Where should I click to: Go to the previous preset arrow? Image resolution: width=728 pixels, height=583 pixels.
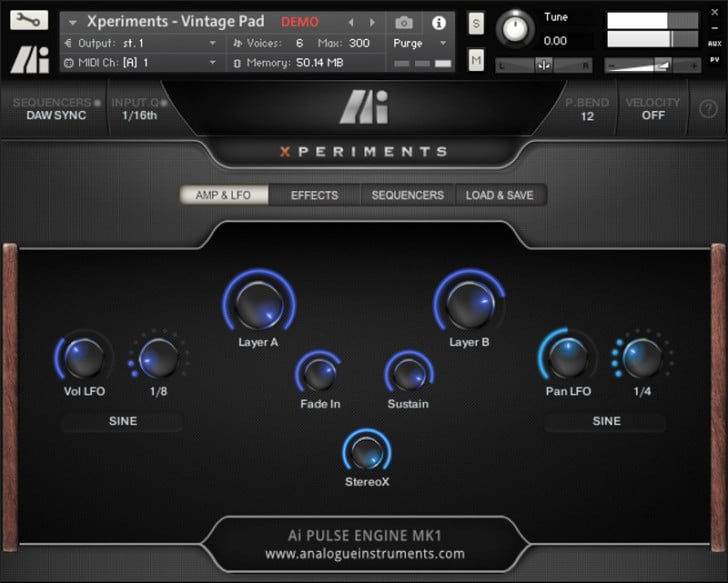[x=351, y=22]
